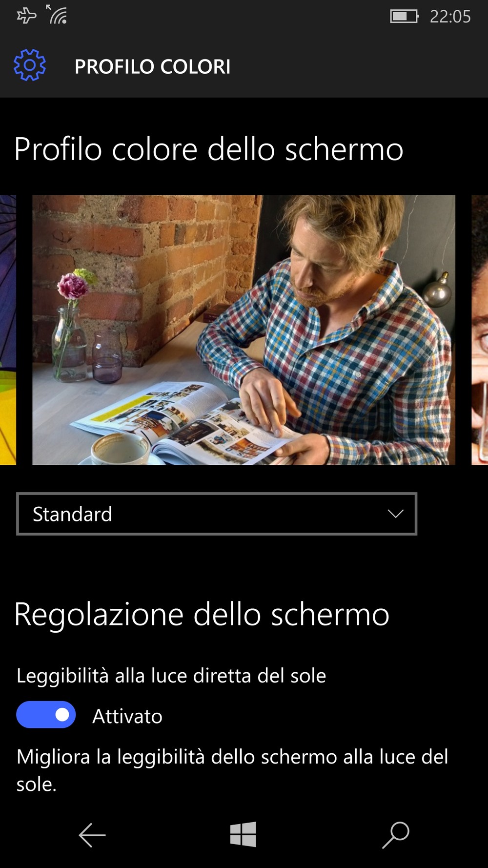488x868 pixels.
Task: Tap the Regolazione dello schermo heading
Action: tap(202, 614)
